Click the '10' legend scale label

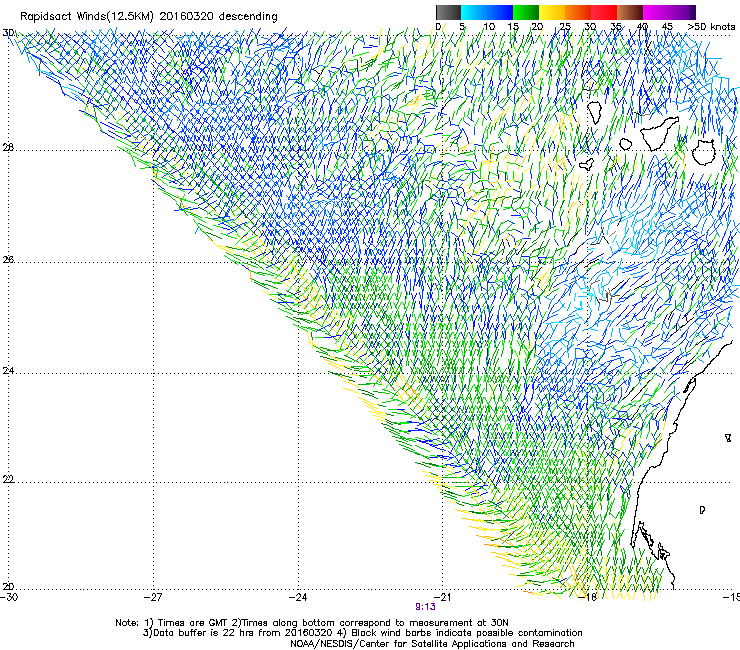[x=489, y=26]
